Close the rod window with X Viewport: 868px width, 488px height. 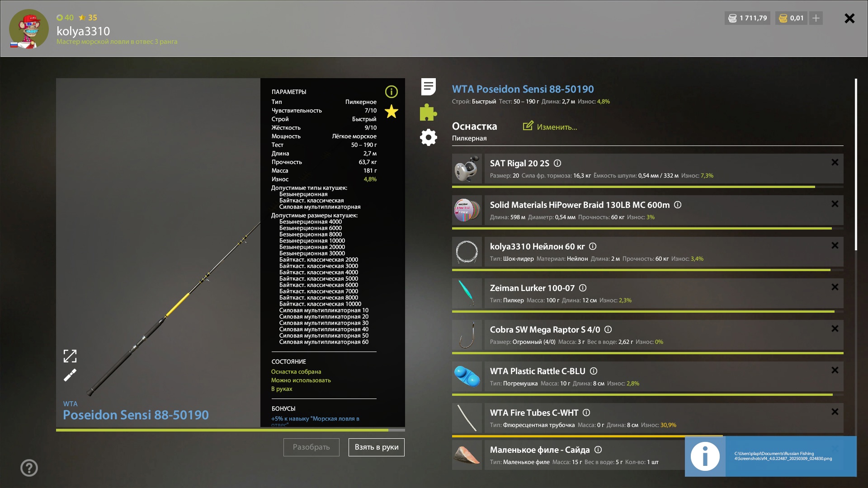point(849,18)
